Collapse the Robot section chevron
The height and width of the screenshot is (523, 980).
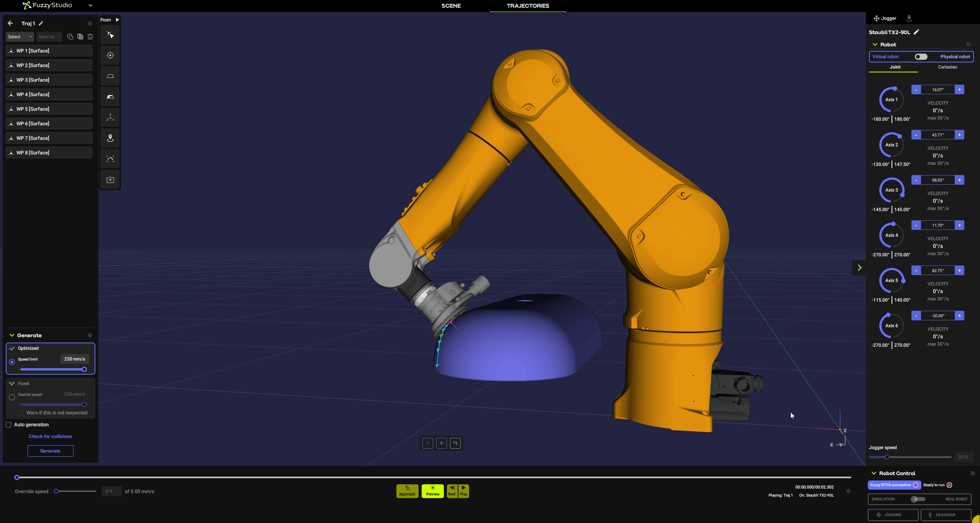(x=875, y=44)
